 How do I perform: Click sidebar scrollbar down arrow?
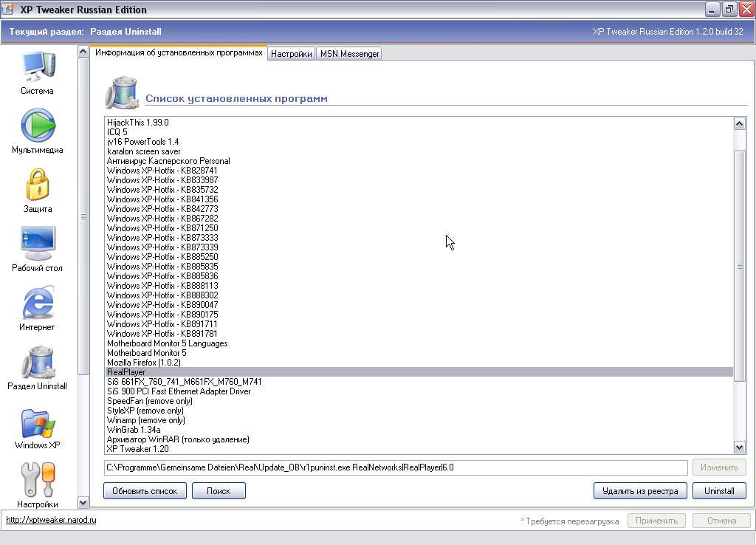(83, 503)
